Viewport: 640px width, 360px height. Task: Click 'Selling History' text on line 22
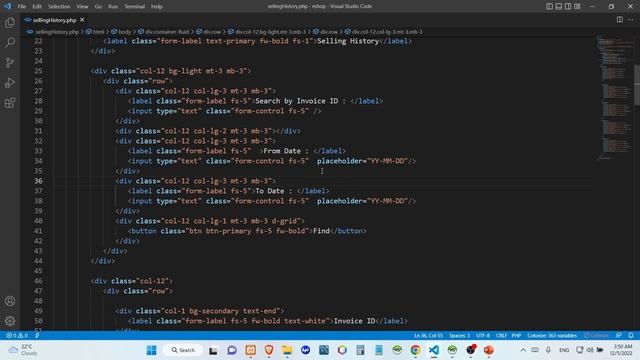(348, 41)
